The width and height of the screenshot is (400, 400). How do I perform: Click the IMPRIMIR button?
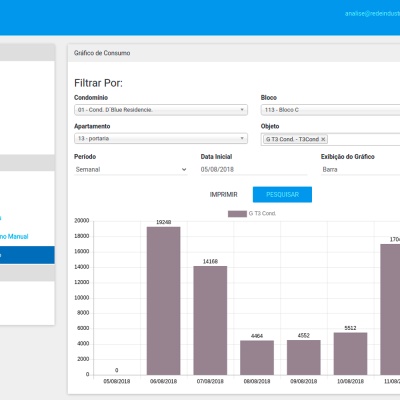223,194
